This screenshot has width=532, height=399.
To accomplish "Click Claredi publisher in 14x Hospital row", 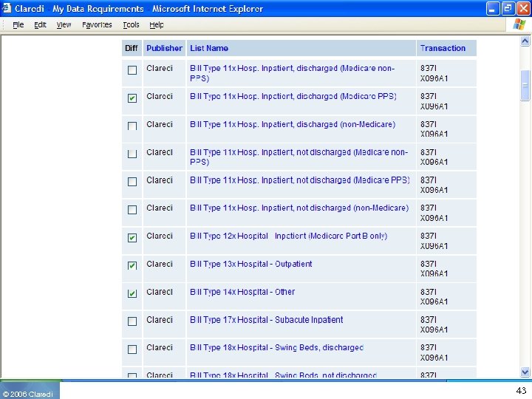I will tap(160, 292).
